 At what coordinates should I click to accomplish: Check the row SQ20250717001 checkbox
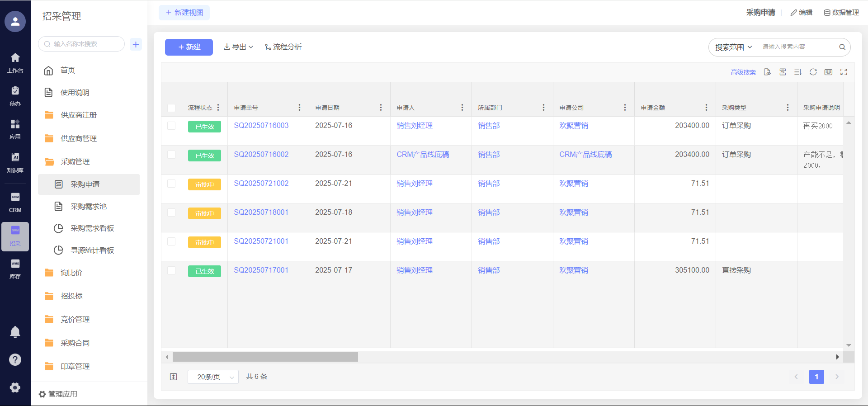(171, 270)
